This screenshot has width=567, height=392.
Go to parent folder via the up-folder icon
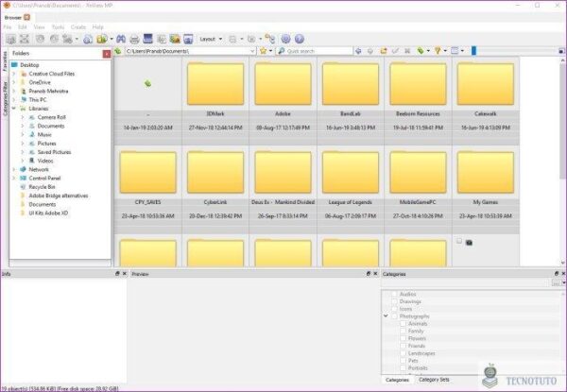384,51
